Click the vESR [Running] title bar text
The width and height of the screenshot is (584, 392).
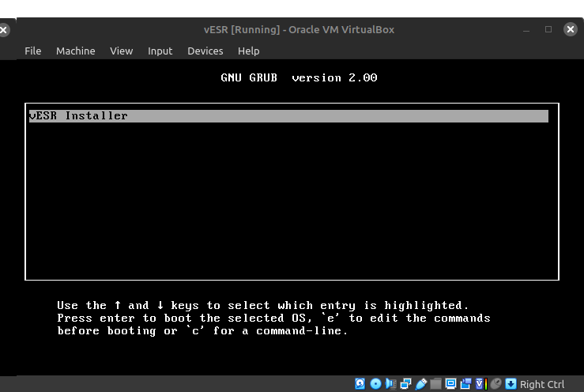click(299, 29)
